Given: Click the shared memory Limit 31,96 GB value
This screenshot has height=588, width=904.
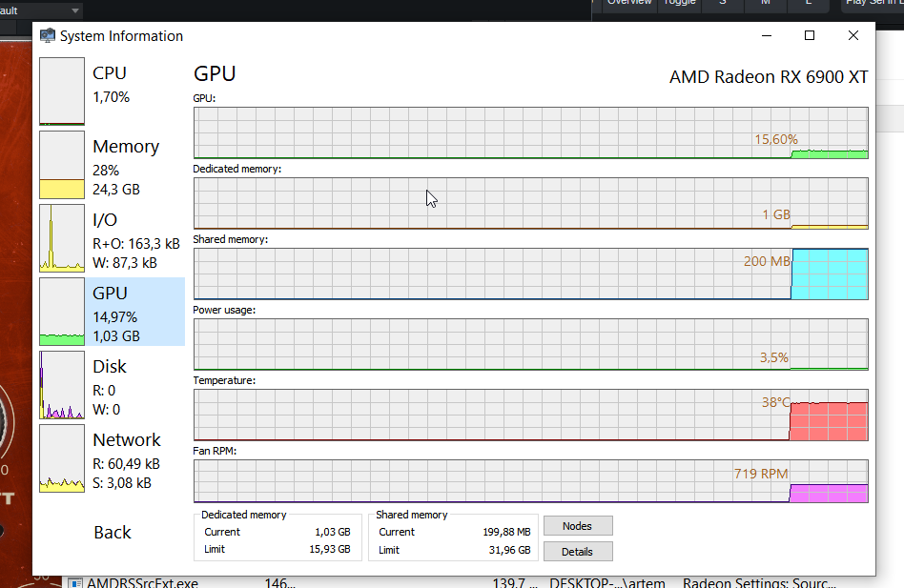Looking at the screenshot, I should (x=509, y=550).
